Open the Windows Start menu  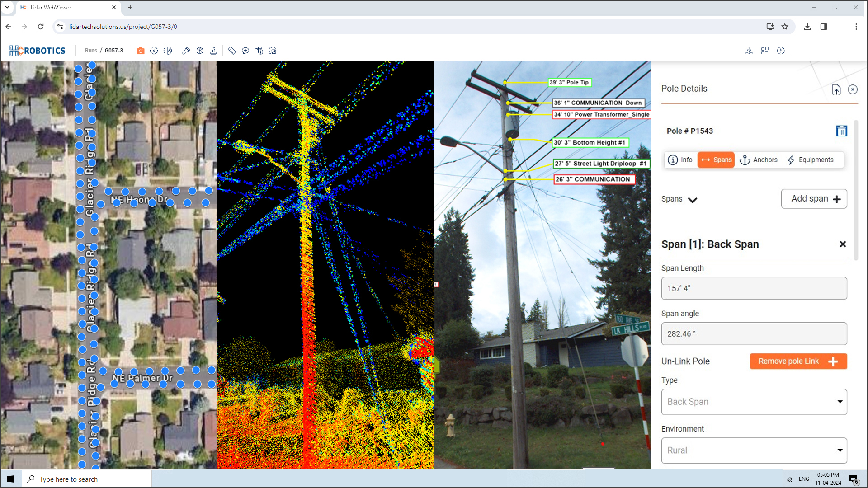tap(11, 479)
